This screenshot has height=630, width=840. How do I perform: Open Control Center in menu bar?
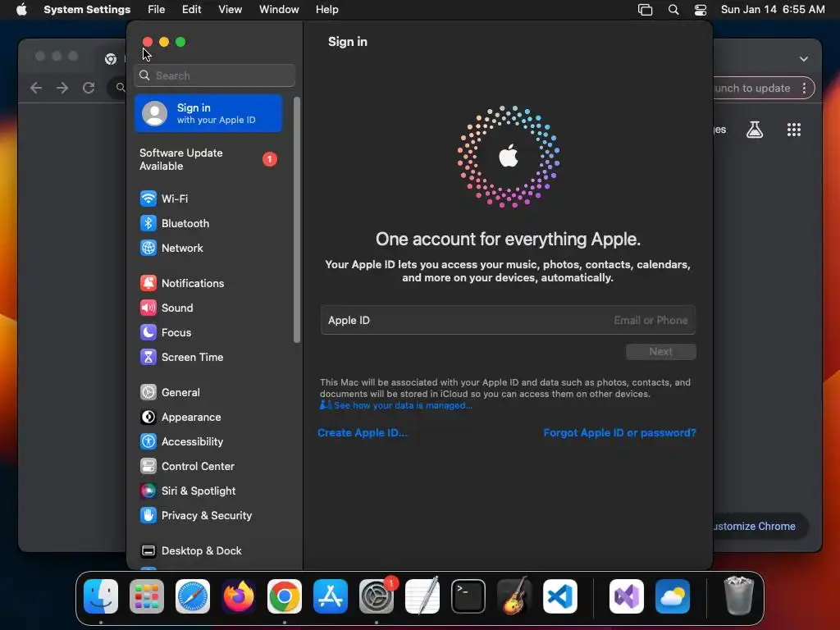[701, 10]
